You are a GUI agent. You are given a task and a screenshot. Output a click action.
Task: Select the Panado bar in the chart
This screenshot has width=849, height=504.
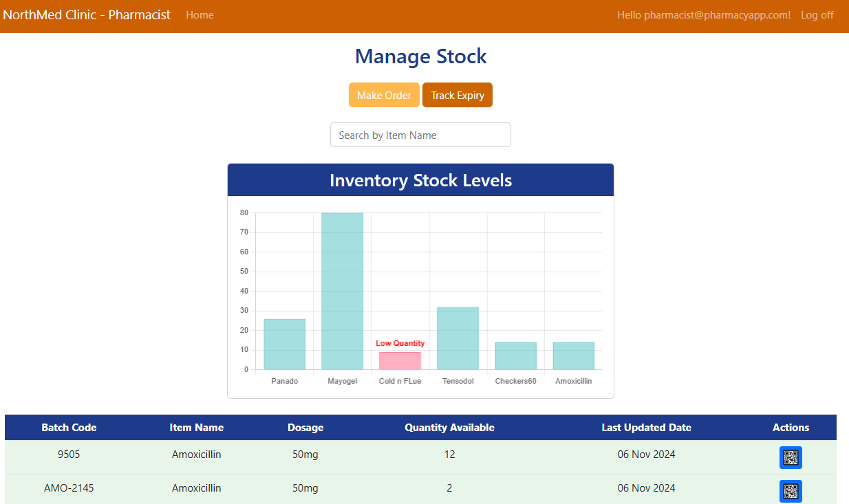coord(284,344)
